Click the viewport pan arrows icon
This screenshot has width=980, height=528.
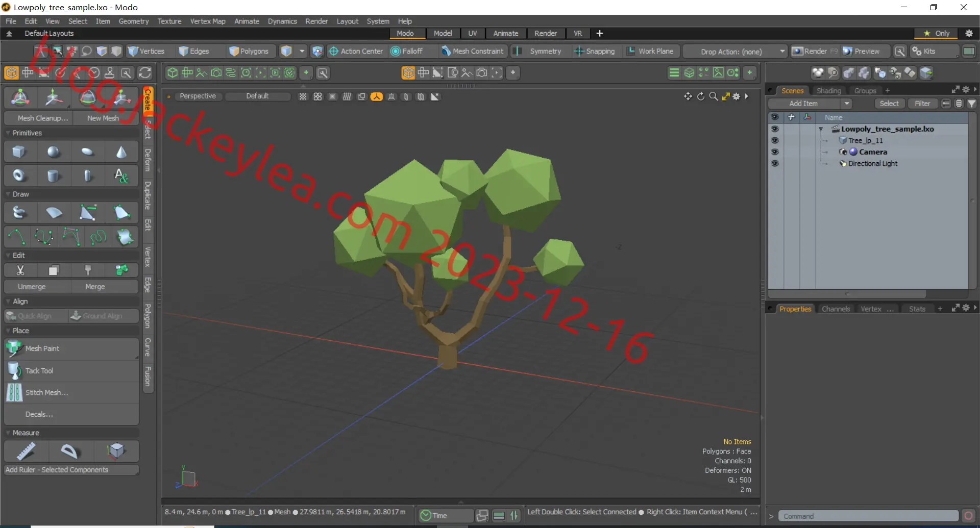[688, 96]
